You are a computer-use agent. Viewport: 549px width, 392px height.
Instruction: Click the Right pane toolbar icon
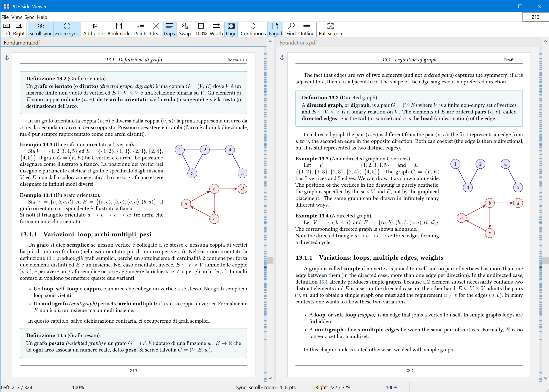pyautogui.click(x=19, y=29)
